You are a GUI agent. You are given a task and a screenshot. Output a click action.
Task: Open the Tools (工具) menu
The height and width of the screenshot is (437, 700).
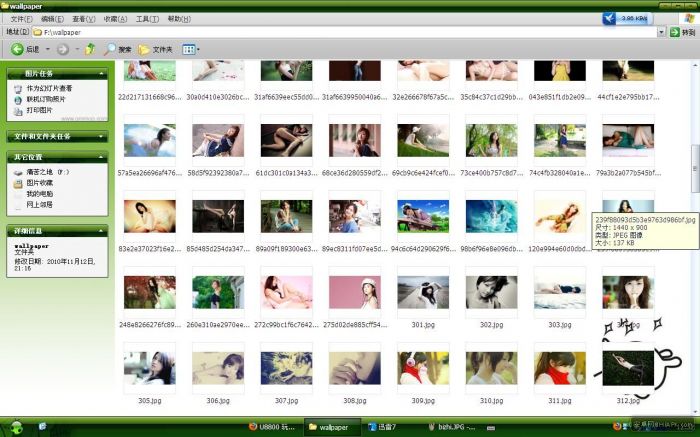147,19
